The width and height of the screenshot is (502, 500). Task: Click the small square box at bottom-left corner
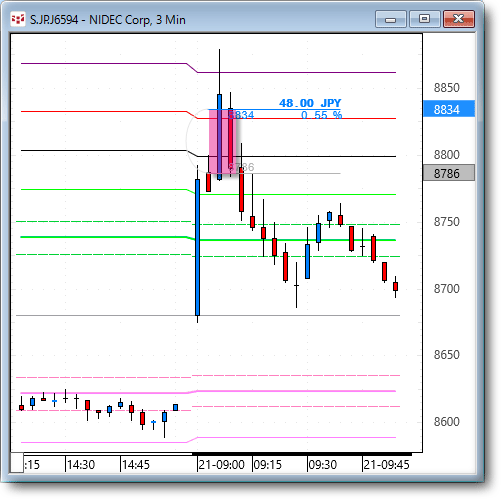[x=17, y=463]
